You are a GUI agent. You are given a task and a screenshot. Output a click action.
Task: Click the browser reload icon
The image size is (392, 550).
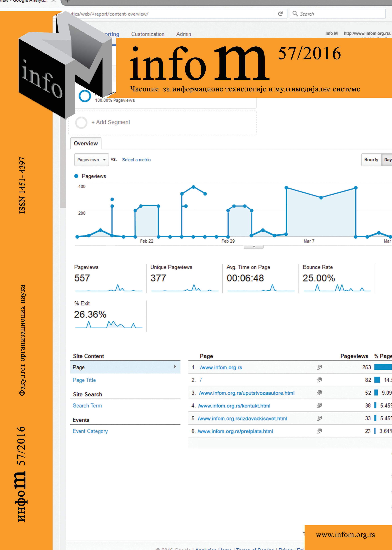pyautogui.click(x=280, y=14)
